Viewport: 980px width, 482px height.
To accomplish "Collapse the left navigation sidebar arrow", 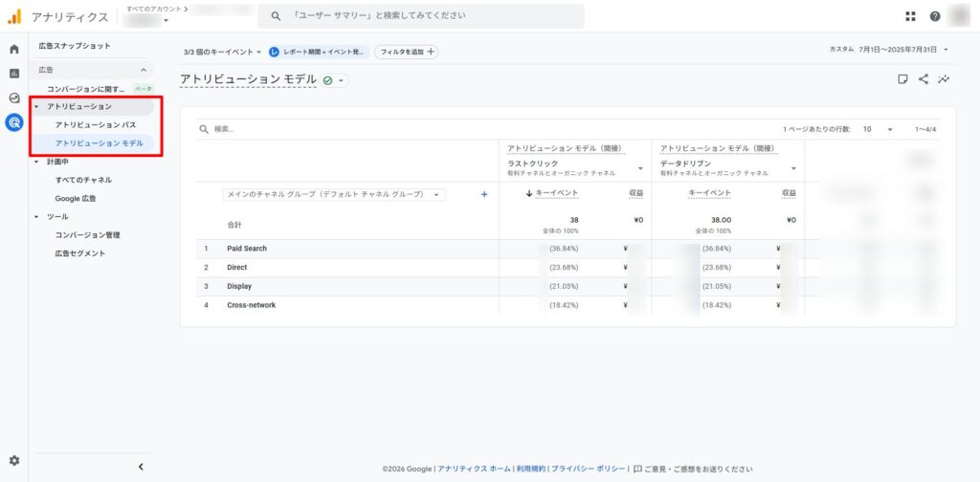I will click(x=141, y=467).
